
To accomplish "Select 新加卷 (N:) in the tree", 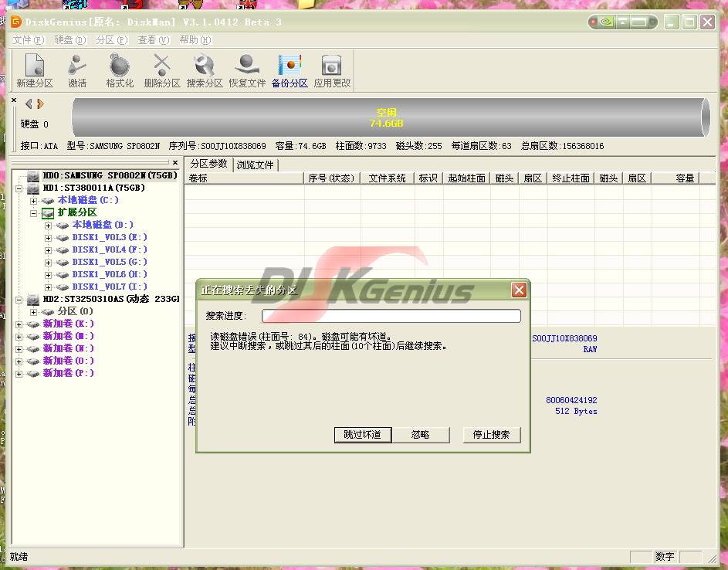I will (68, 349).
